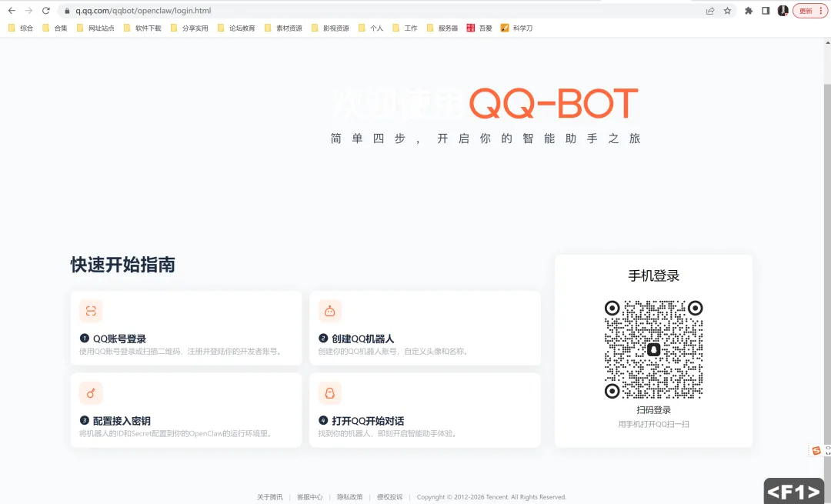
Task: Select the 配置接入密钥 step title
Action: click(x=122, y=421)
